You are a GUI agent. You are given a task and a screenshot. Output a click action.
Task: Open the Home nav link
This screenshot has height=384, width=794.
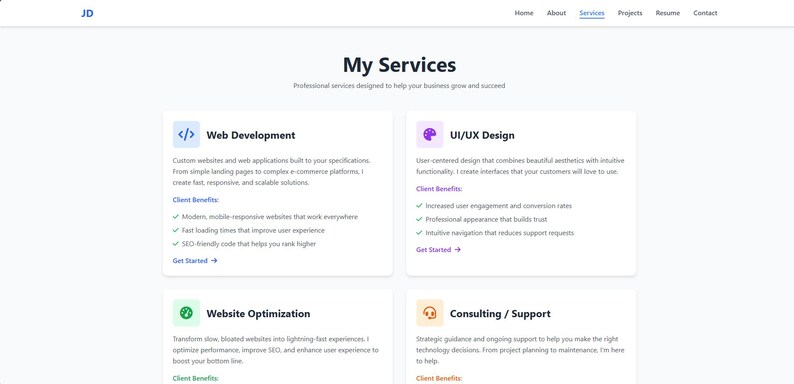524,13
